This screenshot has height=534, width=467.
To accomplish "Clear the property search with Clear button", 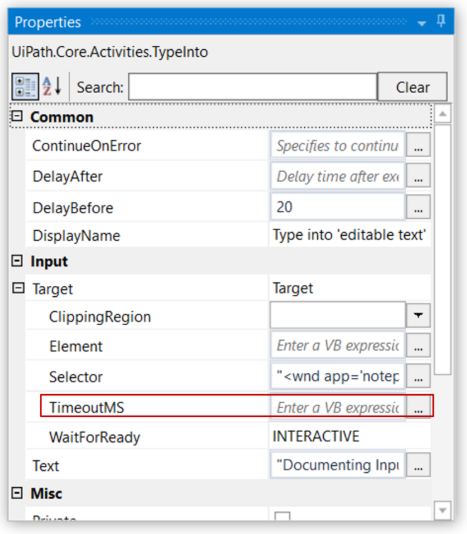I will 412,87.
